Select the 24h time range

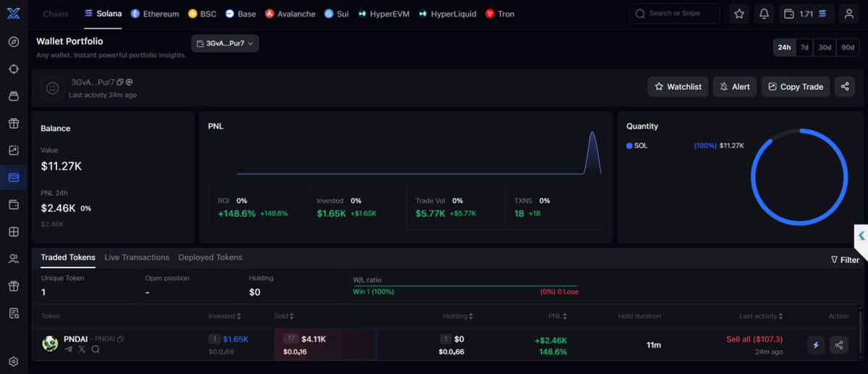(x=784, y=47)
